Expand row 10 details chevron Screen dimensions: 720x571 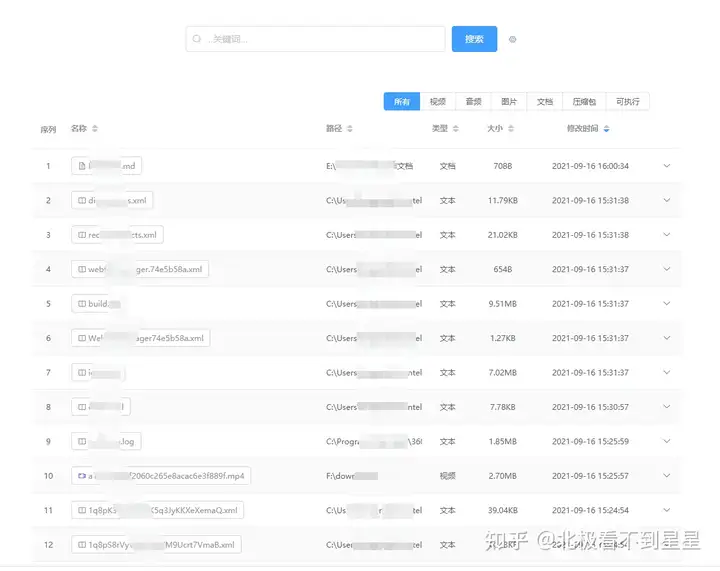667,476
